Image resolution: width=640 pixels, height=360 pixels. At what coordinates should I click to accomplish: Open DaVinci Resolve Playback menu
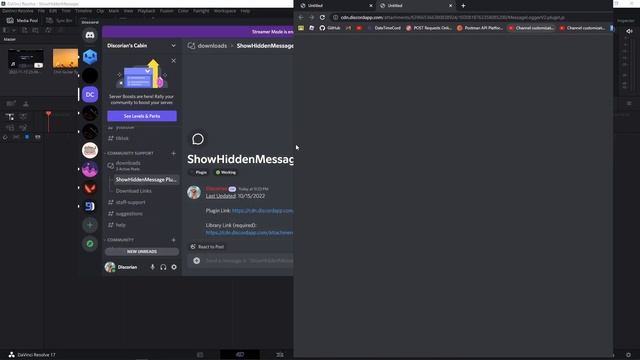(x=146, y=11)
